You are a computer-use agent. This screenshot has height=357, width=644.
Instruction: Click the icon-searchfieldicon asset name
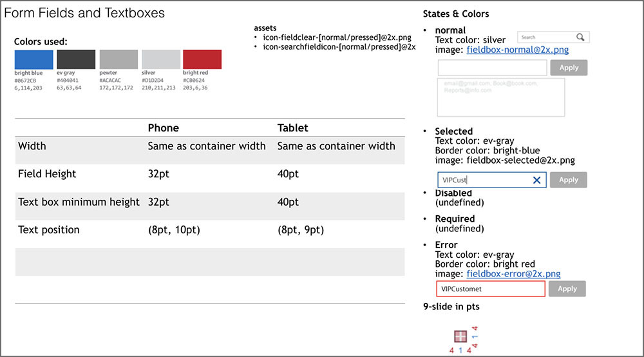339,47
